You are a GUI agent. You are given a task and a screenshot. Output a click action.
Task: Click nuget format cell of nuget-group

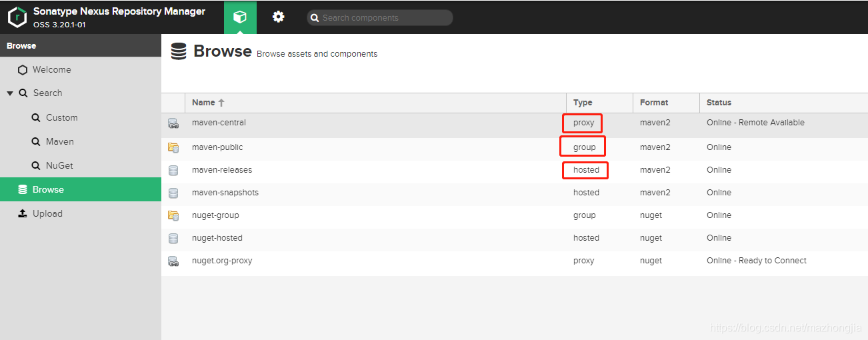651,215
